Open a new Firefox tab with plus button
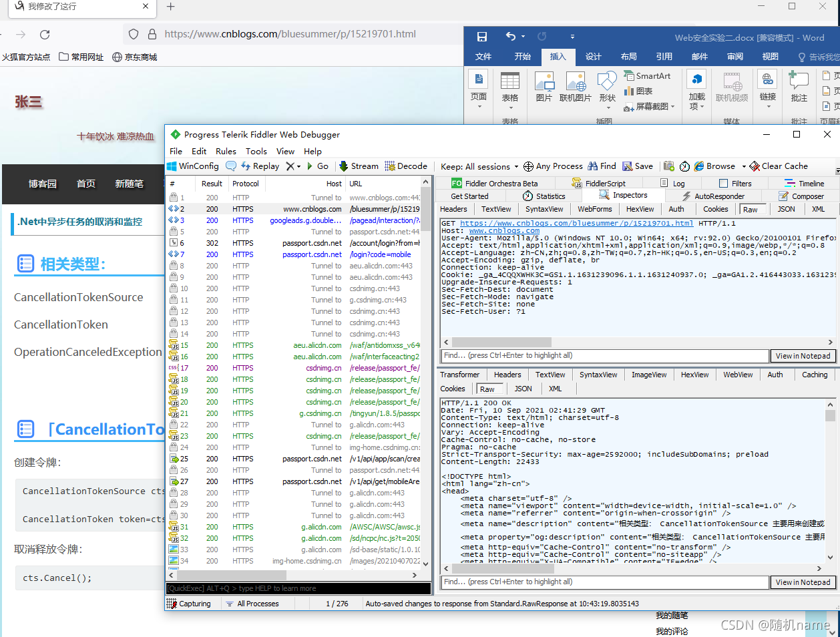840x637 pixels. tap(170, 7)
